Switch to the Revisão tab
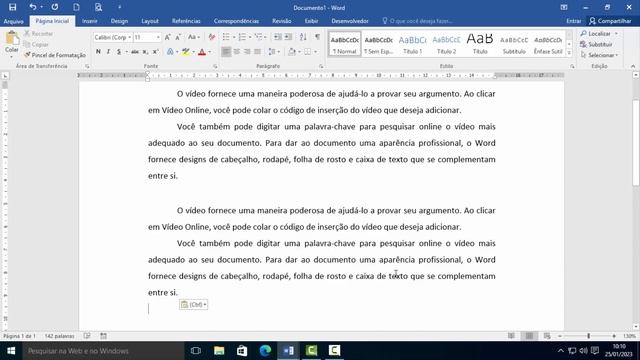This screenshot has height=360, width=640. point(282,21)
